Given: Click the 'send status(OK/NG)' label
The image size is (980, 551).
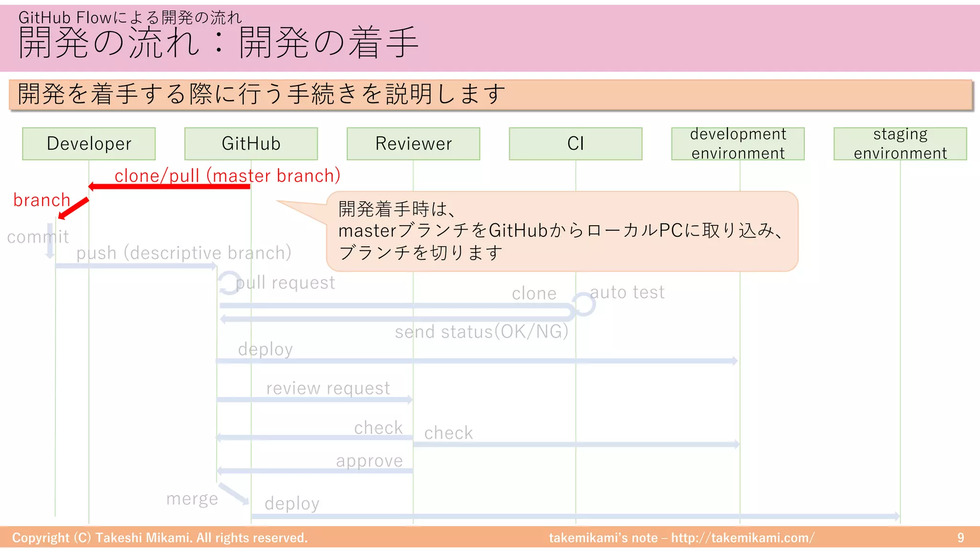Looking at the screenshot, I should tap(481, 331).
